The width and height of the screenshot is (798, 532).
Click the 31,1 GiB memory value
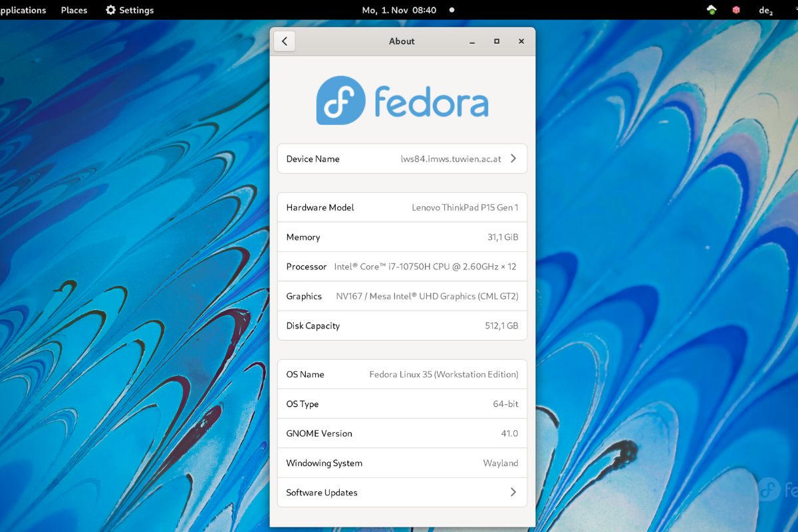(503, 237)
